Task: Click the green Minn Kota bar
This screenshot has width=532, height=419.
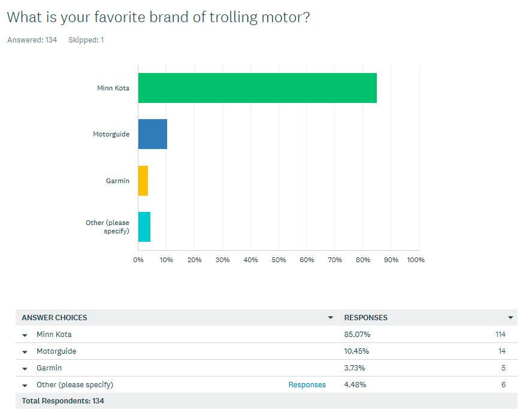Action: [x=257, y=88]
